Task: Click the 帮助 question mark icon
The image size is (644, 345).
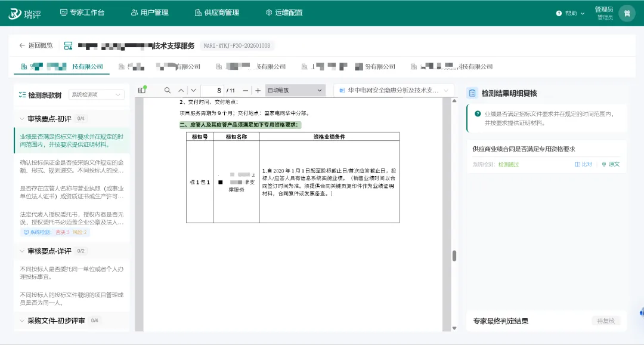Action: [x=559, y=14]
